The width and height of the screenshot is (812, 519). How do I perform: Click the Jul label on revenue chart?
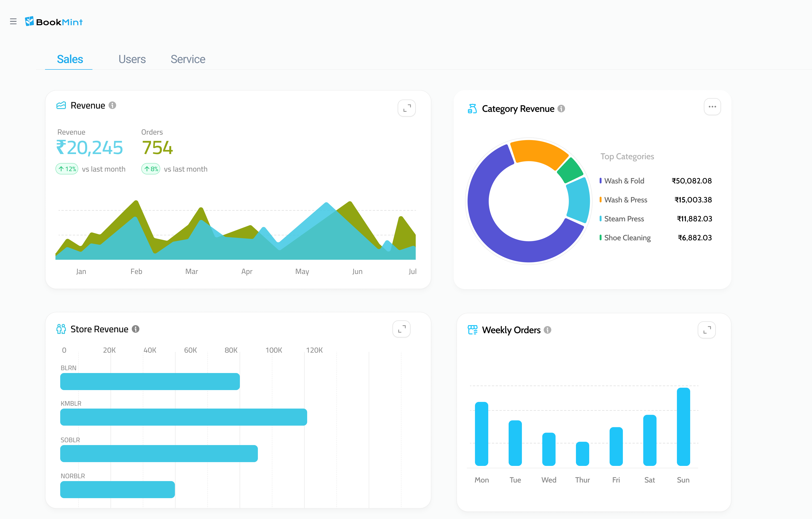pyautogui.click(x=412, y=272)
